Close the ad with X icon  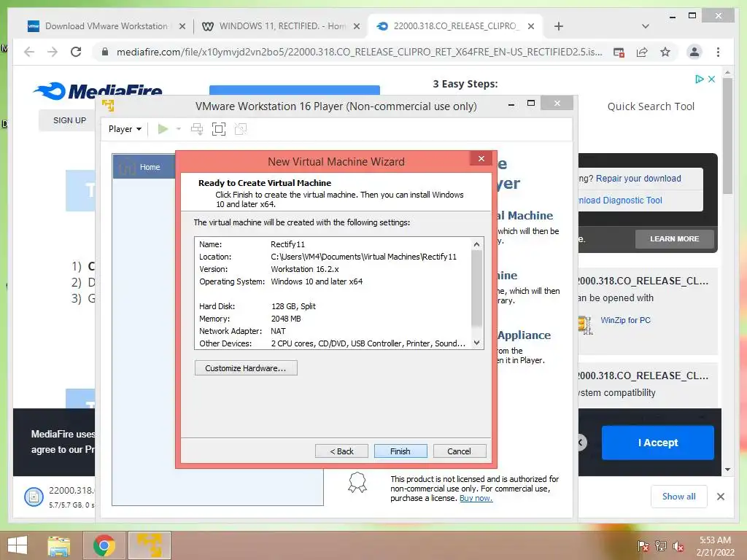pyautogui.click(x=711, y=79)
